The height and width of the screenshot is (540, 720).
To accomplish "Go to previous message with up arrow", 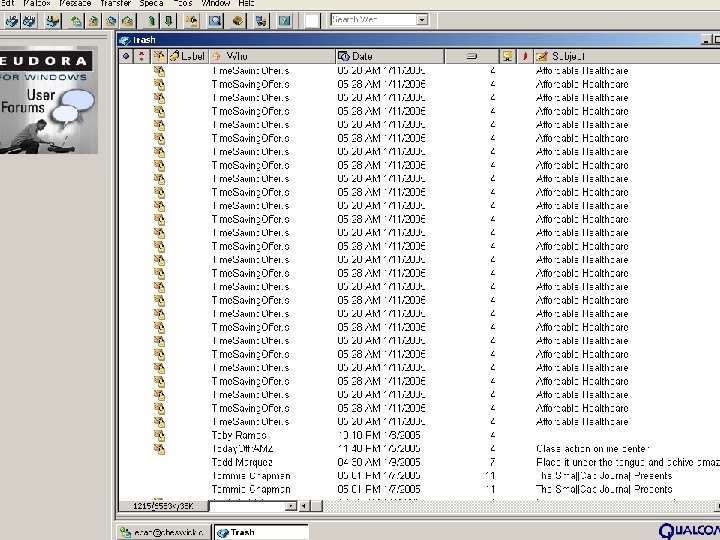I will (151, 21).
